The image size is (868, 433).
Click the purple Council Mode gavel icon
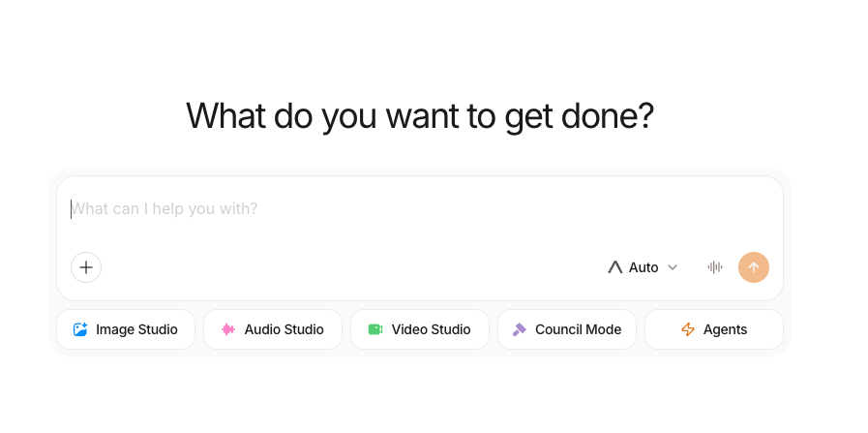click(x=520, y=329)
